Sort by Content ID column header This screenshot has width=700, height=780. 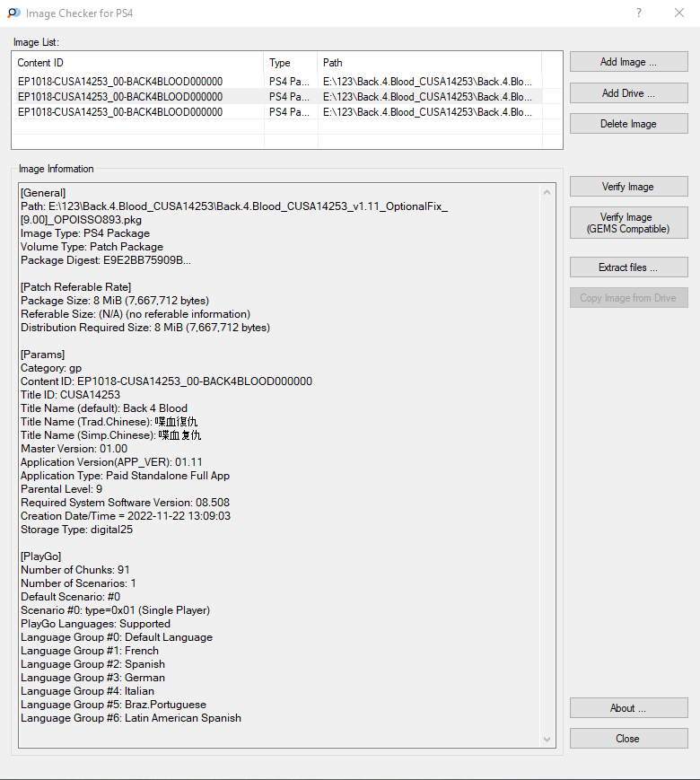[138, 63]
